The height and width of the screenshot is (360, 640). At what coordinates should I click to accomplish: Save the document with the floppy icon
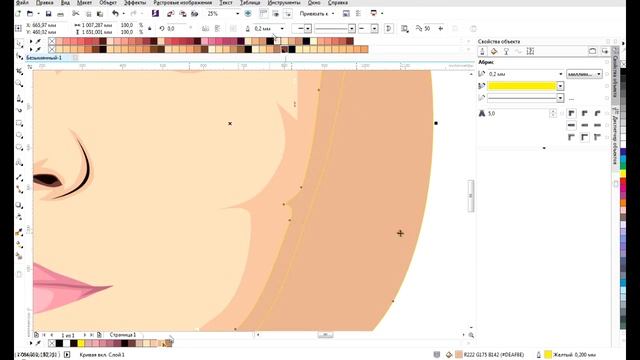(x=48, y=13)
